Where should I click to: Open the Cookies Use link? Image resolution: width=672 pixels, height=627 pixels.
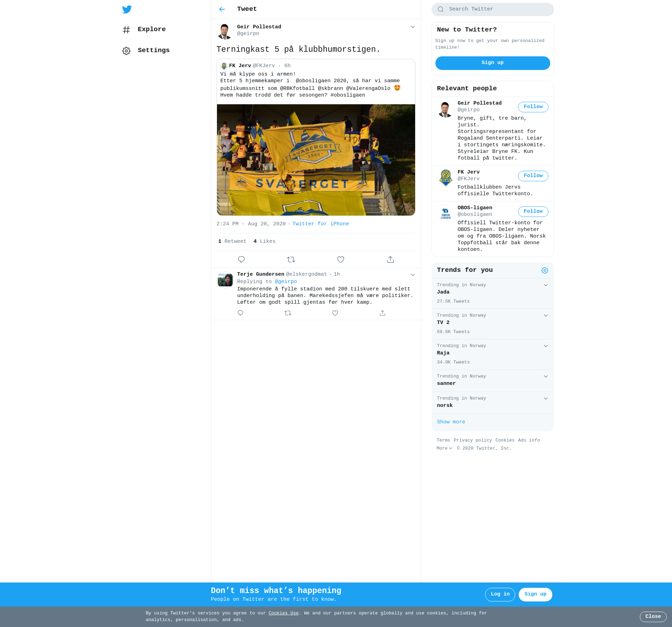click(283, 613)
